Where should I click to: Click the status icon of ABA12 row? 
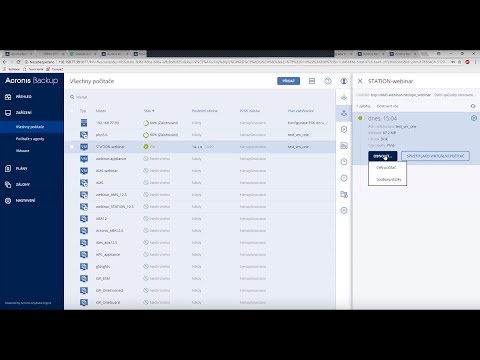point(146,219)
